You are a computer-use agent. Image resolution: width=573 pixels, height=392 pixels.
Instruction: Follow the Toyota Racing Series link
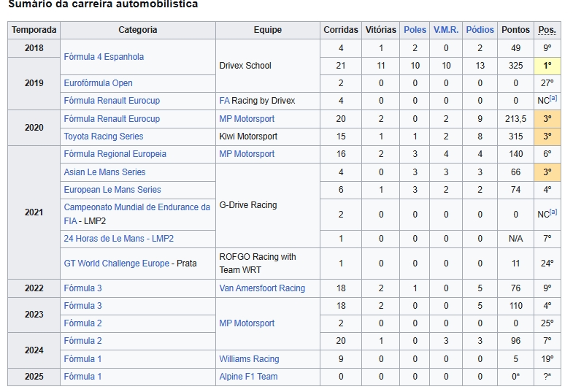[103, 137]
